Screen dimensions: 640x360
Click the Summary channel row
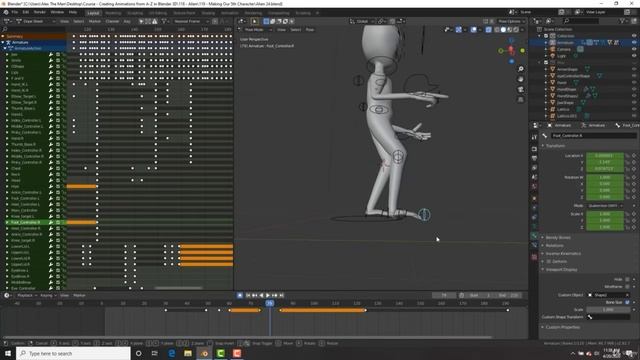(33, 36)
